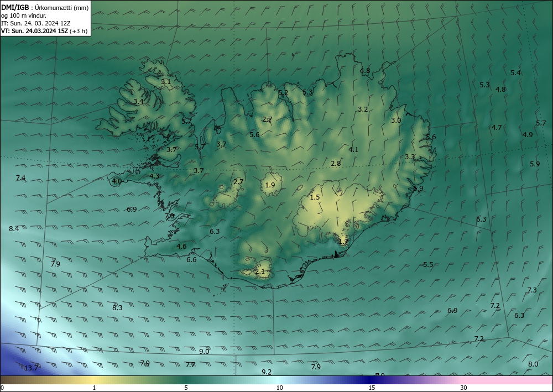Click the 7.0 value on the map
Image resolution: width=553 pixels, height=392 pixels.
tap(169, 216)
